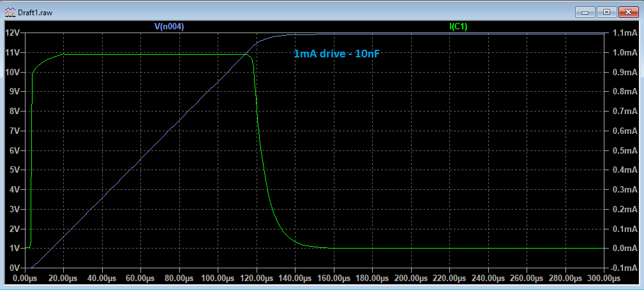Click the 2V left axis label
This screenshot has height=290, width=644.
[x=15, y=228]
